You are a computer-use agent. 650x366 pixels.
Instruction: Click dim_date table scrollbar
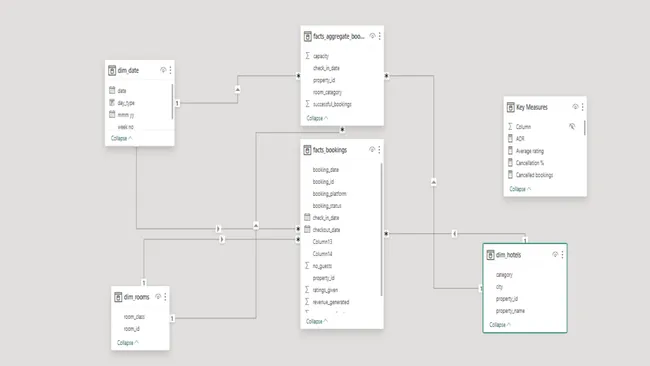click(x=172, y=102)
